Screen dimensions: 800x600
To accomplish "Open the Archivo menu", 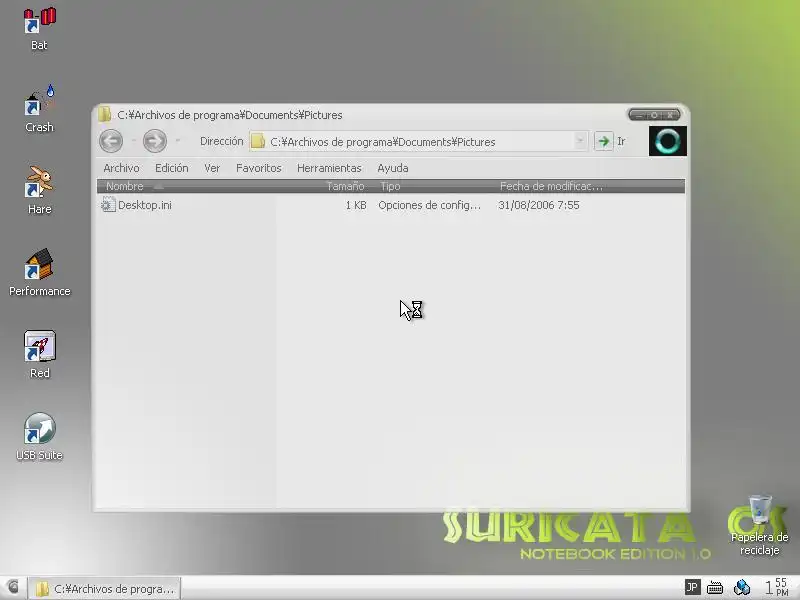I will 121,168.
